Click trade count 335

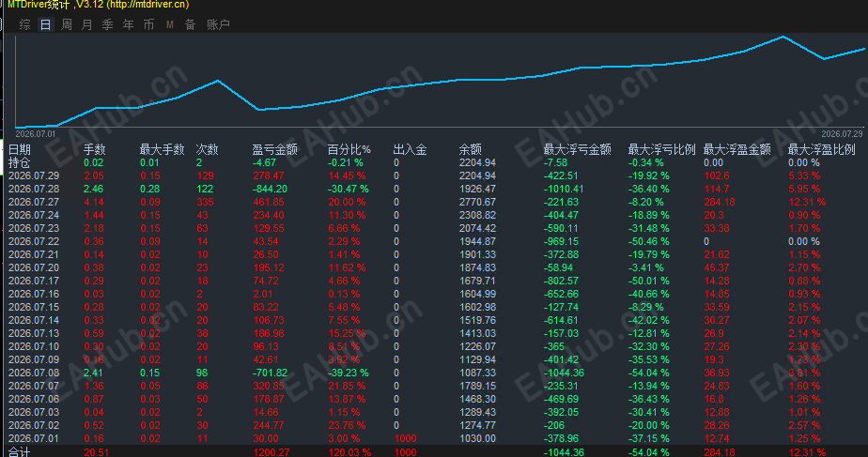[x=206, y=202]
